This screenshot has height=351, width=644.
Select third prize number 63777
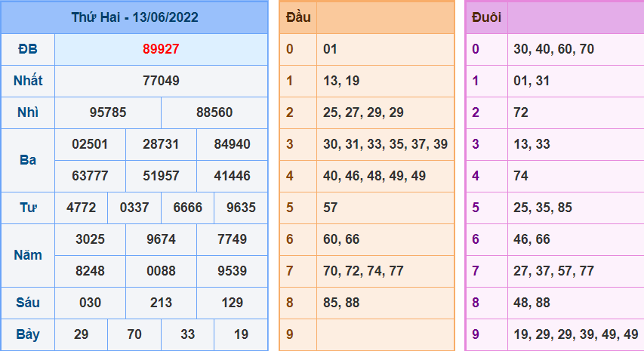pos(90,176)
